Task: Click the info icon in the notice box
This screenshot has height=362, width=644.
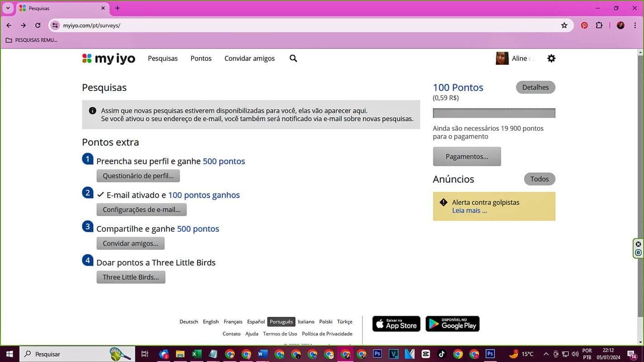Action: point(92,110)
